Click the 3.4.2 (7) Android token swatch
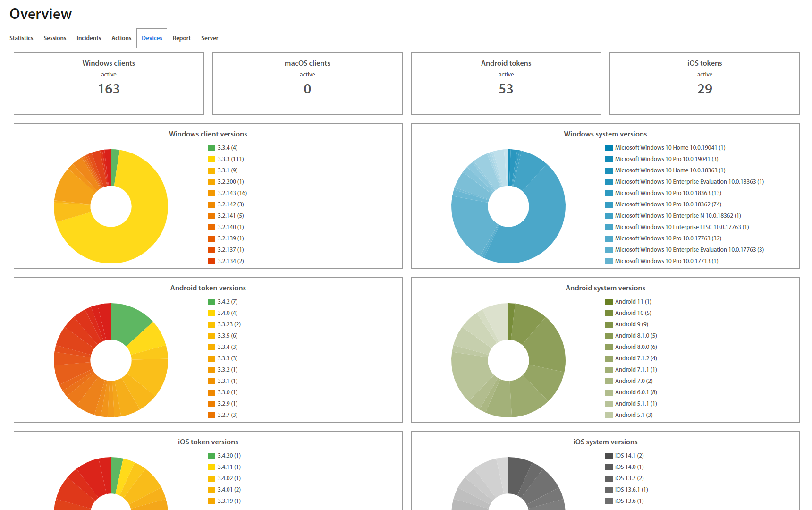The width and height of the screenshot is (812, 510). [x=211, y=302]
